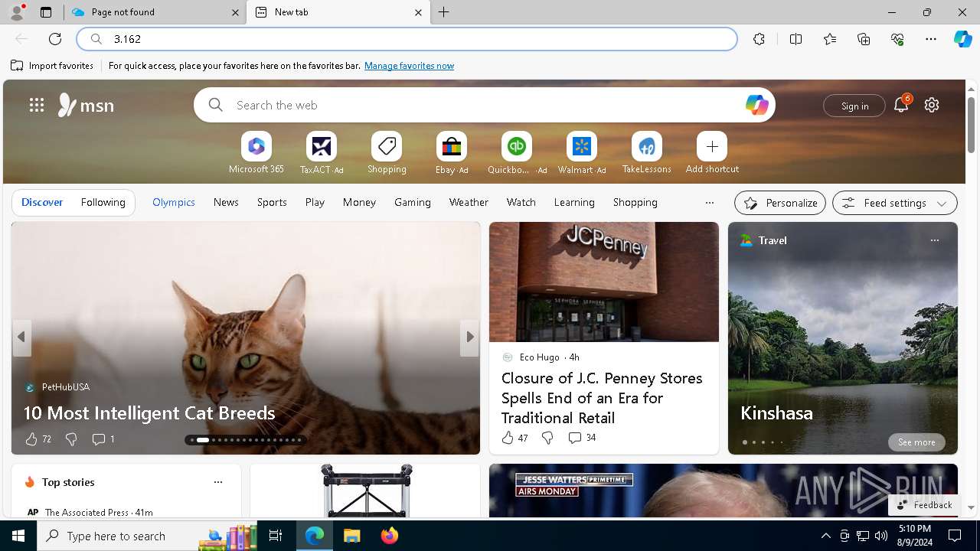Open the Favorites star menu
The image size is (980, 551).
coord(830,39)
